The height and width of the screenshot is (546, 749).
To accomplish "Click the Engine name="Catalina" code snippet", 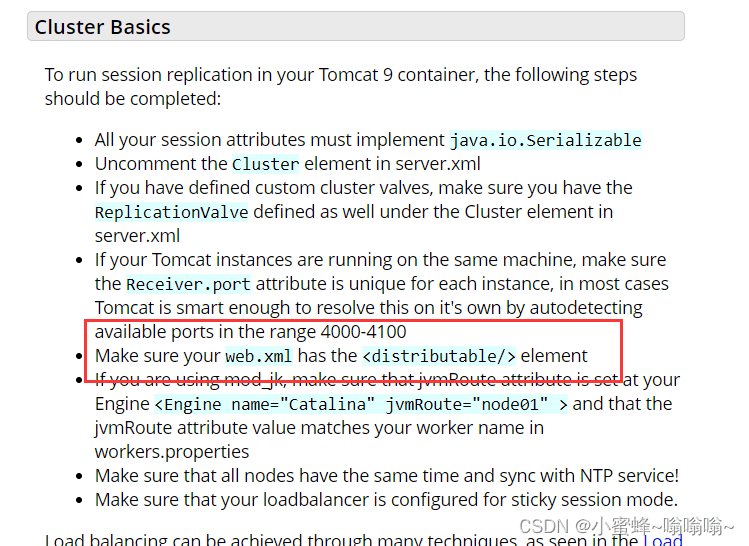I will [x=264, y=404].
